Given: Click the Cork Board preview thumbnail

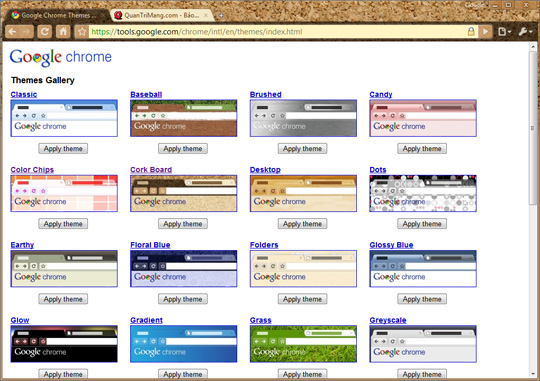Looking at the screenshot, I should point(184,193).
